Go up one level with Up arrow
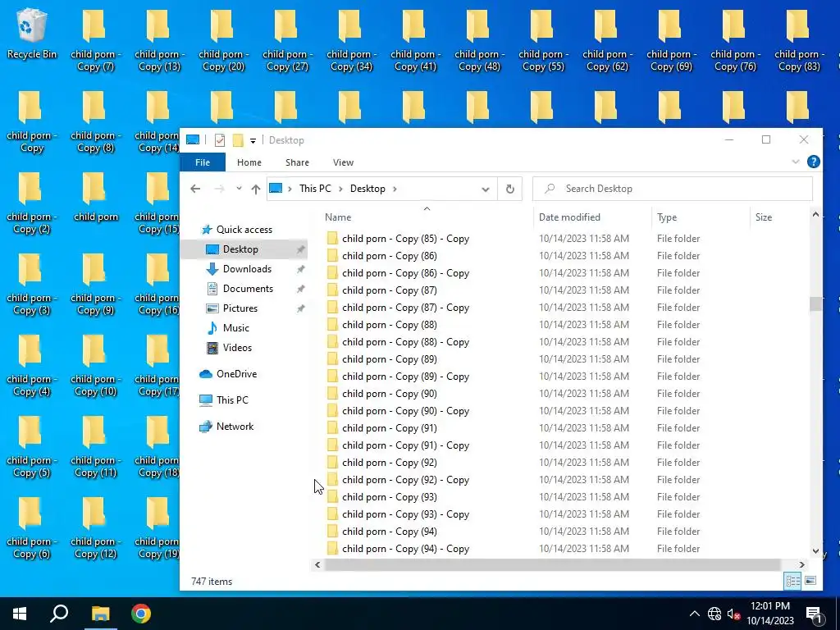The height and width of the screenshot is (630, 840). pyautogui.click(x=256, y=189)
